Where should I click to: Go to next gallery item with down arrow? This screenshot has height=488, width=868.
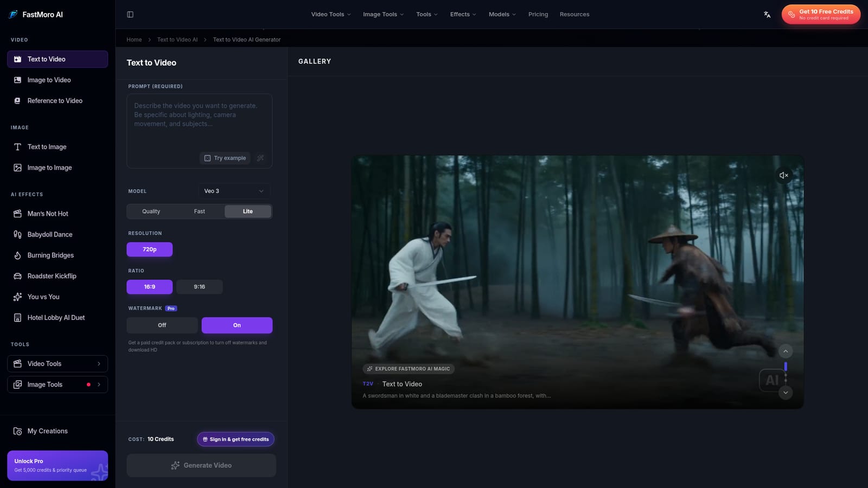786,393
